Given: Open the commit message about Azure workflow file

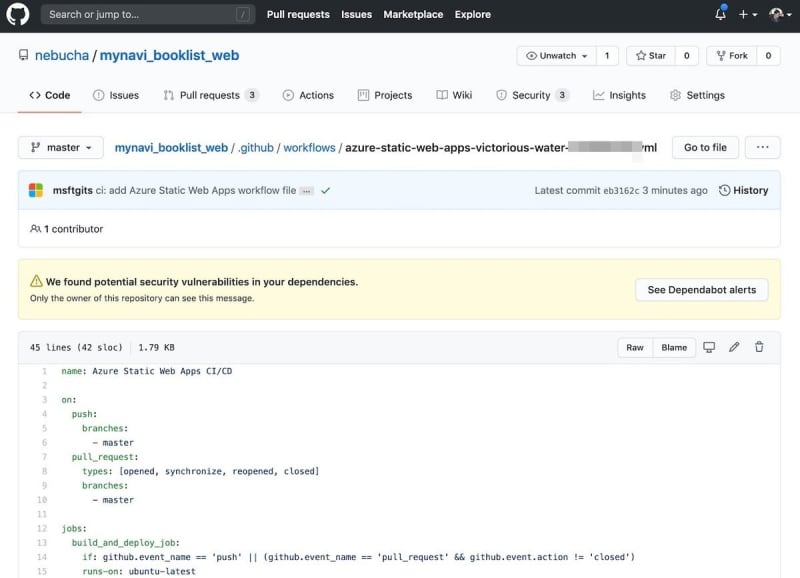Looking at the screenshot, I should (x=196, y=190).
